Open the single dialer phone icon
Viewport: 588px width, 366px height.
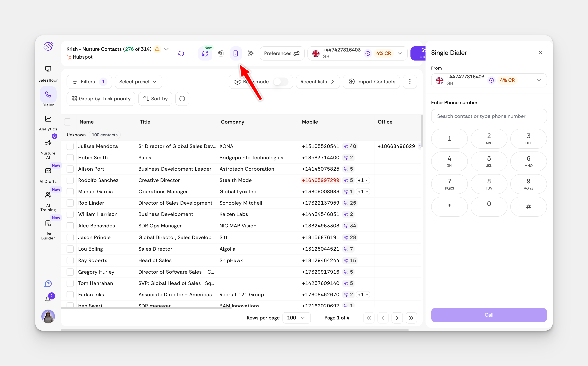point(236,53)
